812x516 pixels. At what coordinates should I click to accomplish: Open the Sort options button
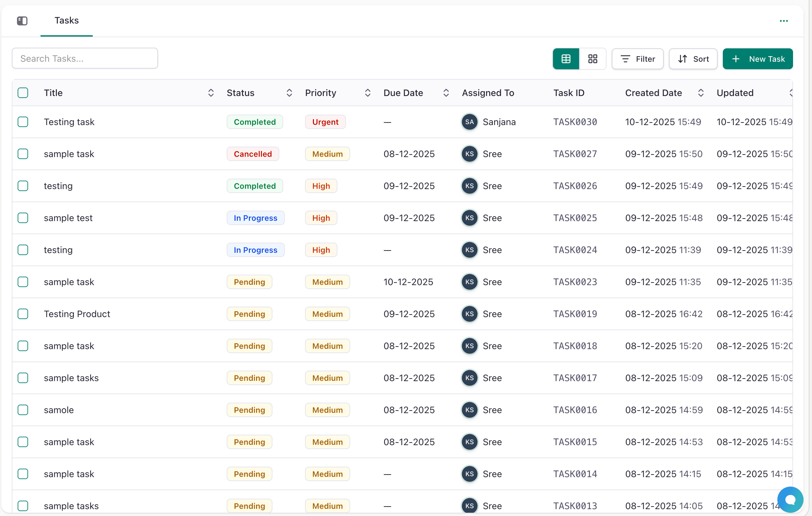[693, 59]
